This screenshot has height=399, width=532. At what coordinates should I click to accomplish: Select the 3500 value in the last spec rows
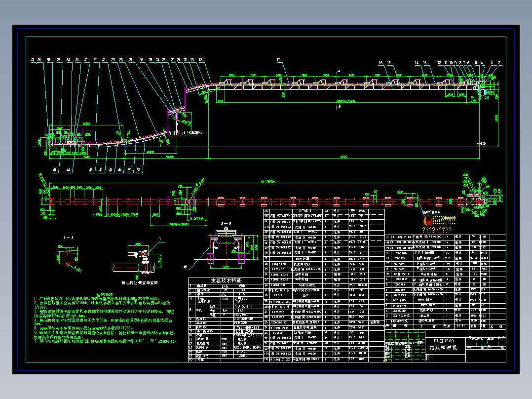click(243, 356)
